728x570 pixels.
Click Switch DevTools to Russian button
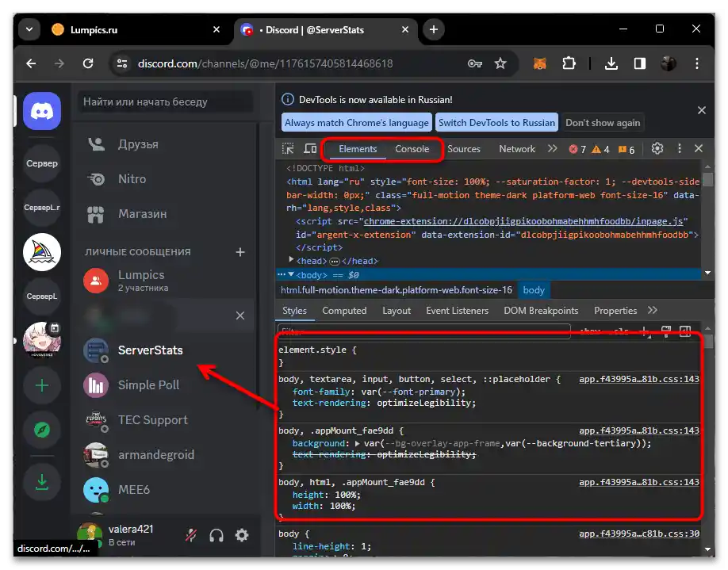(496, 123)
